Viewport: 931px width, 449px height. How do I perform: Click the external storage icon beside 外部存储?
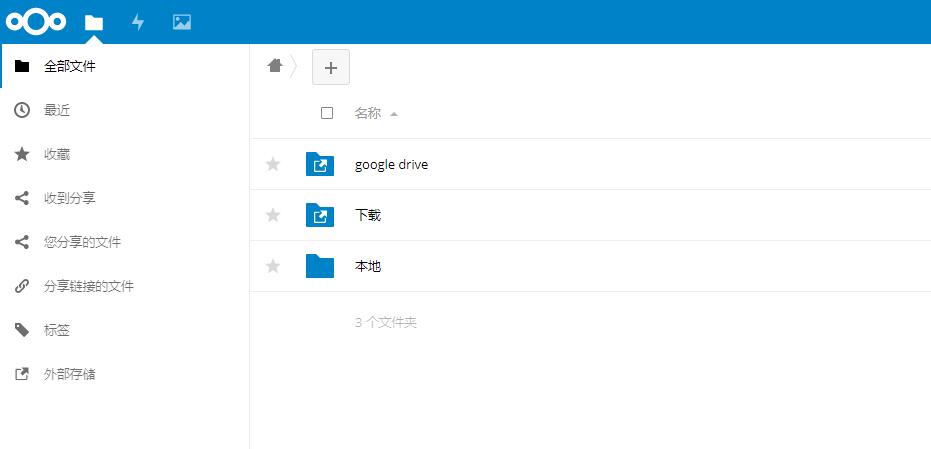(22, 374)
